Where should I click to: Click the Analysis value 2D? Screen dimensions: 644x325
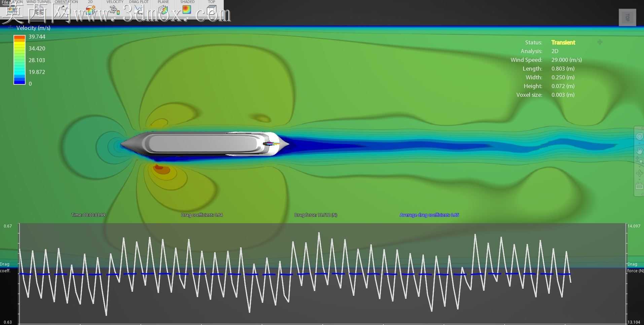pos(555,51)
